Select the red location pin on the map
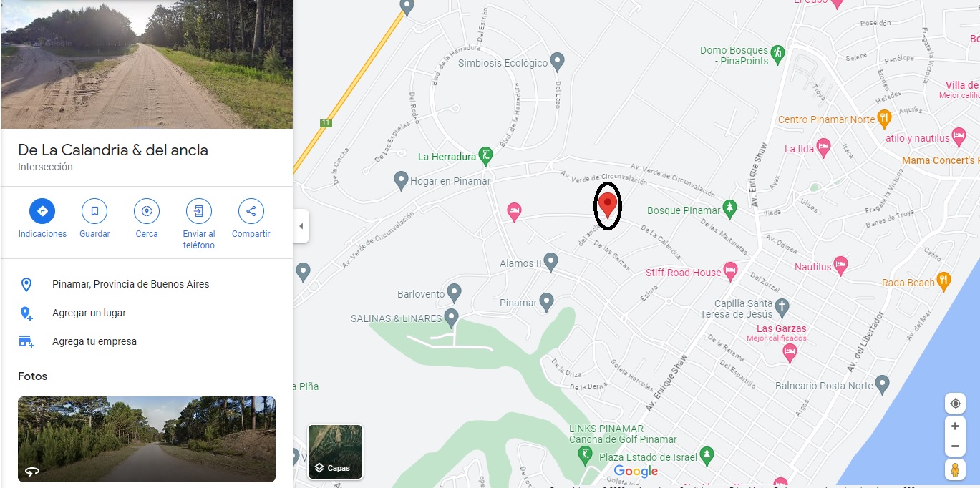The image size is (980, 488). (608, 205)
